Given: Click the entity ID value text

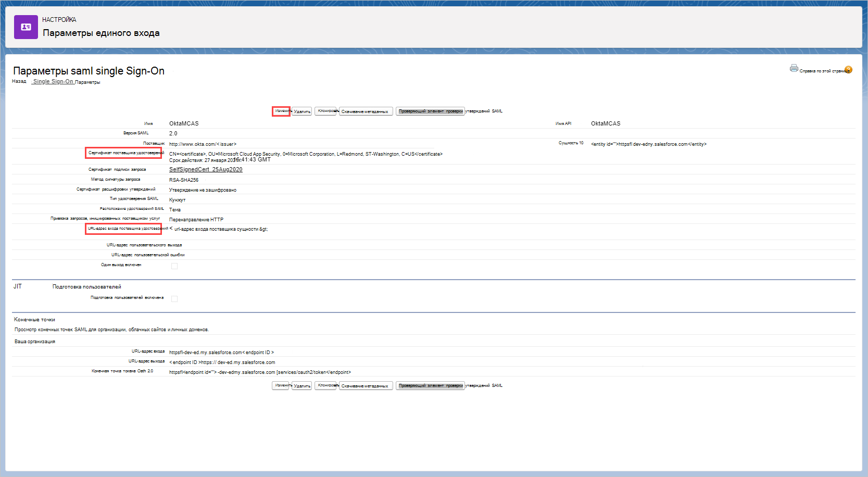Looking at the screenshot, I should coord(649,144).
